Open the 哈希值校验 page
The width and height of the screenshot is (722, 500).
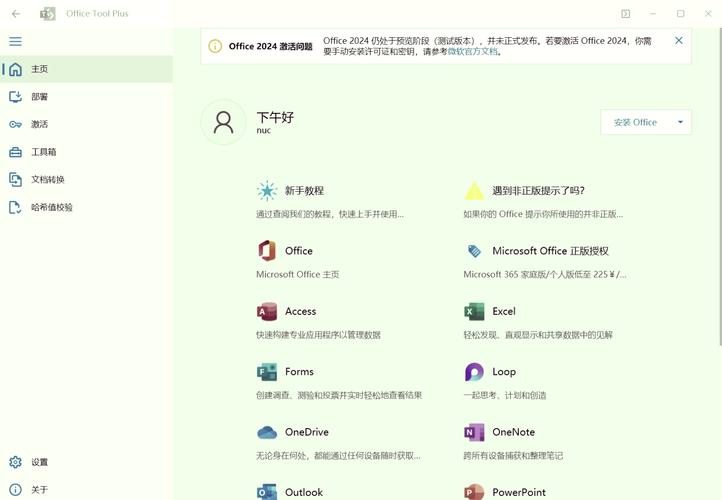pos(87,207)
